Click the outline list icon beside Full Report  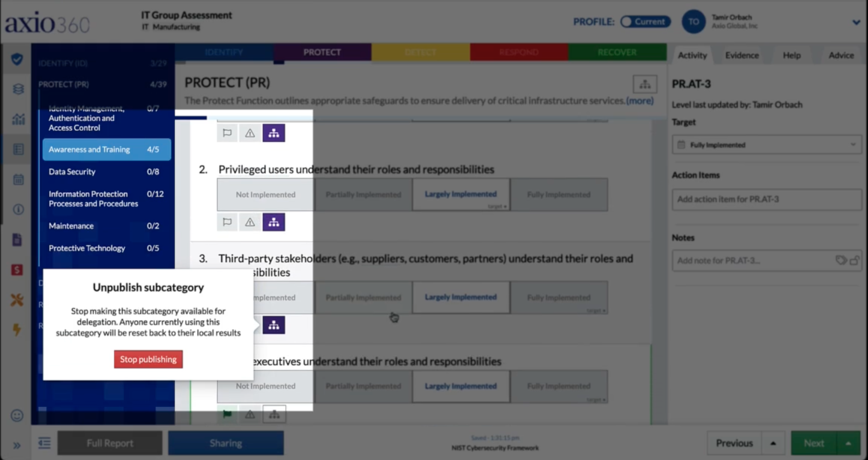[x=45, y=443]
